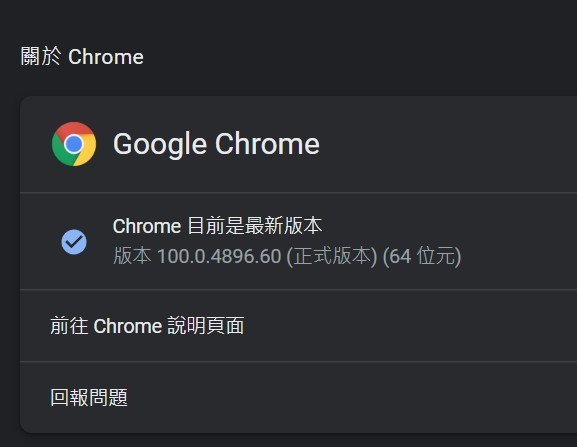
Task: Open the 前往 Chrome 說明頁面 help link
Action: (x=298, y=326)
